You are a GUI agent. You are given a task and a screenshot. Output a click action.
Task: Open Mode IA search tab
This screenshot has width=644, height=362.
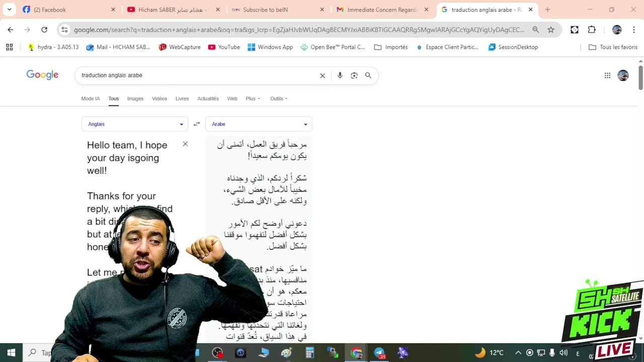91,99
